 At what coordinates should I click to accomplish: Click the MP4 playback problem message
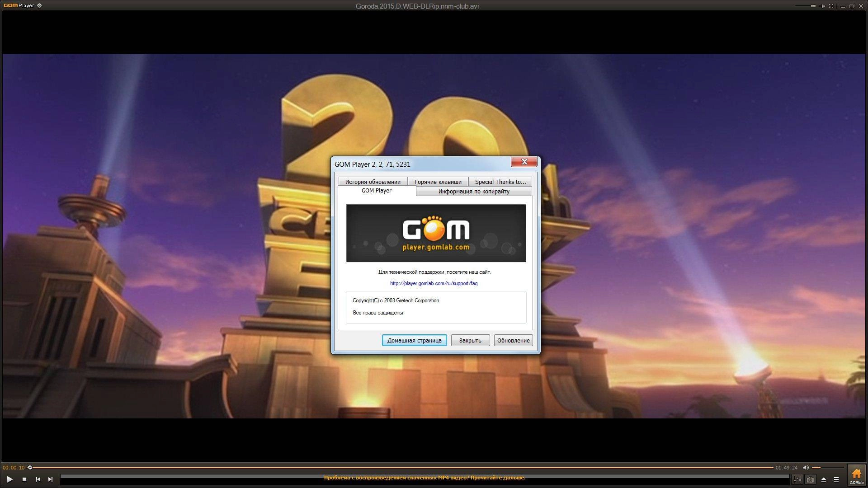tap(425, 478)
